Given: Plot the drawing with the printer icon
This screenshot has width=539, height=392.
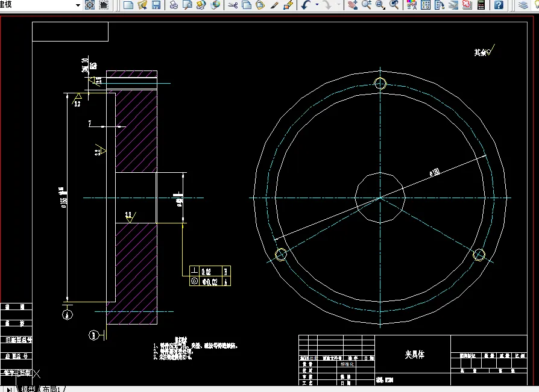Looking at the screenshot, I should pyautogui.click(x=174, y=5).
